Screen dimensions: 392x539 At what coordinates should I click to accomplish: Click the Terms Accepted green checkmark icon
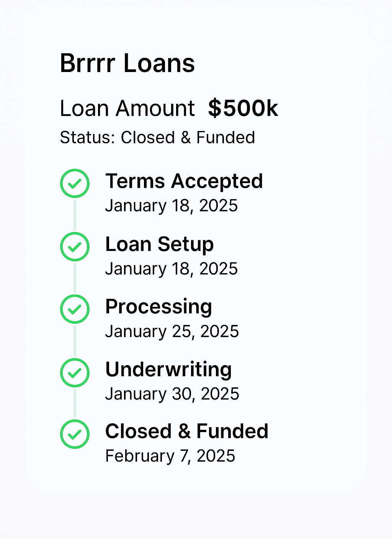coord(75,183)
